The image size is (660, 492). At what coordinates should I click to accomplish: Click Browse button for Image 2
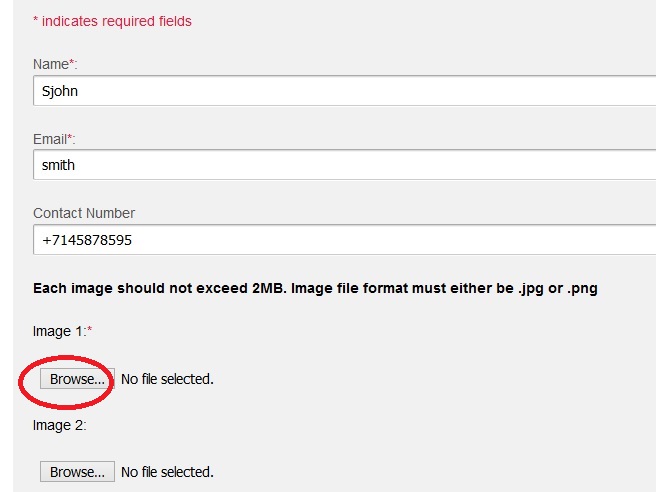[77, 471]
